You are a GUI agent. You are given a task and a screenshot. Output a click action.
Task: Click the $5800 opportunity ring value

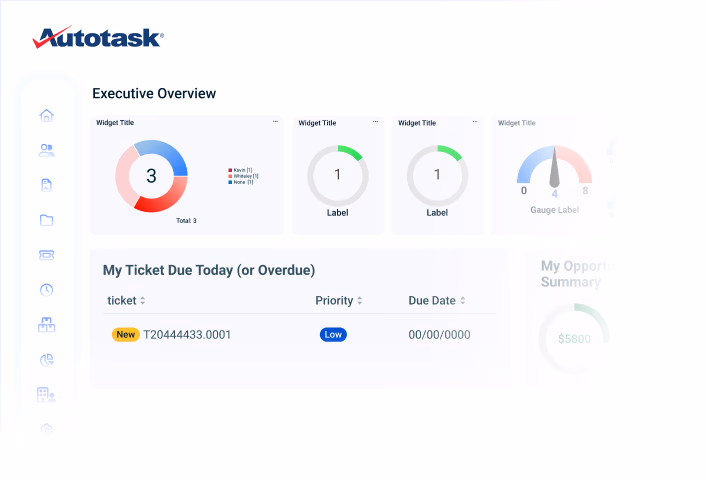(x=575, y=339)
